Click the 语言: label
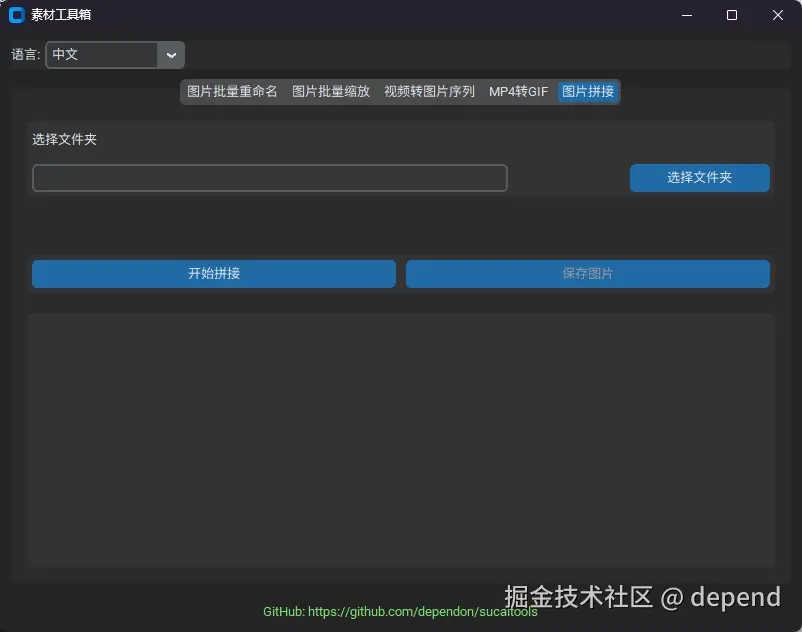Viewport: 802px width, 632px height. click(x=26, y=55)
